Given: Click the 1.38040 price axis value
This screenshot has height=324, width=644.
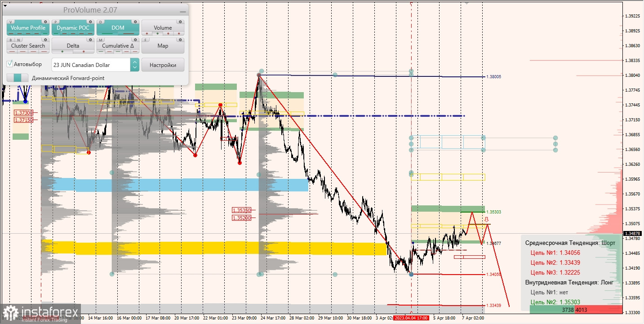Looking at the screenshot, I should tap(632, 75).
